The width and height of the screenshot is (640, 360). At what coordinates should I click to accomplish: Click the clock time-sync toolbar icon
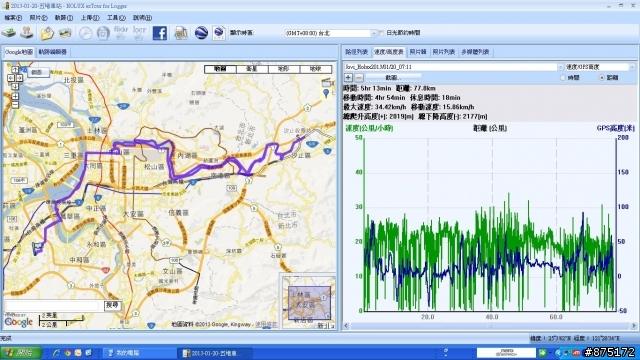85,33
